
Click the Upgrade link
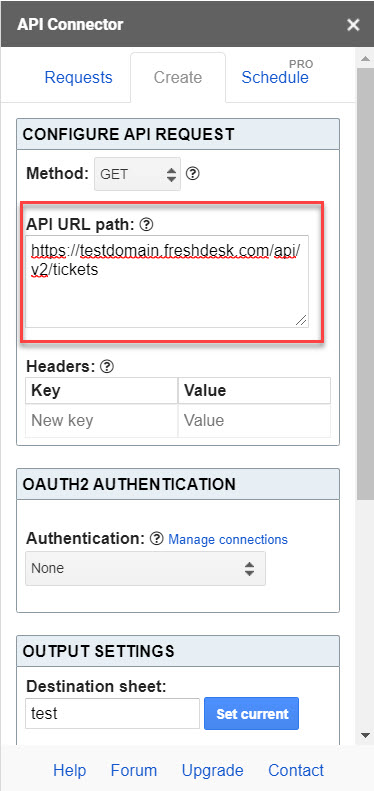212,770
